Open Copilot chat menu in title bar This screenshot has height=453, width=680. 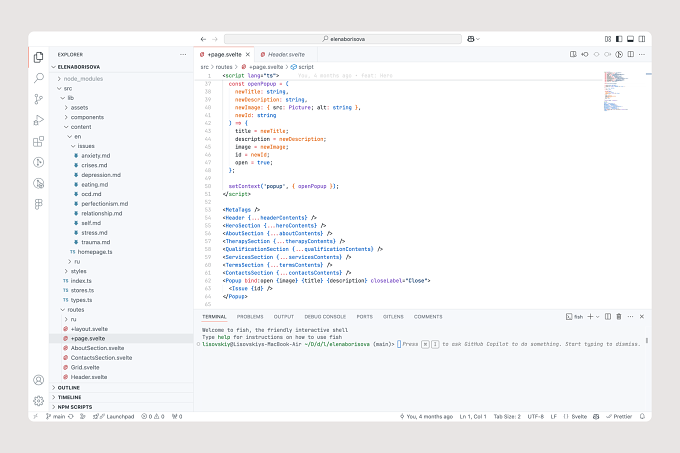pos(473,39)
